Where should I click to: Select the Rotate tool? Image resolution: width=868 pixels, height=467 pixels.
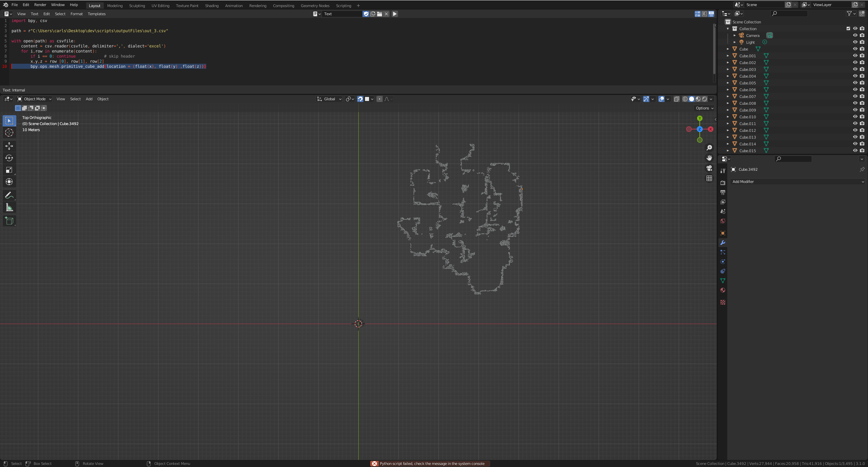point(9,158)
